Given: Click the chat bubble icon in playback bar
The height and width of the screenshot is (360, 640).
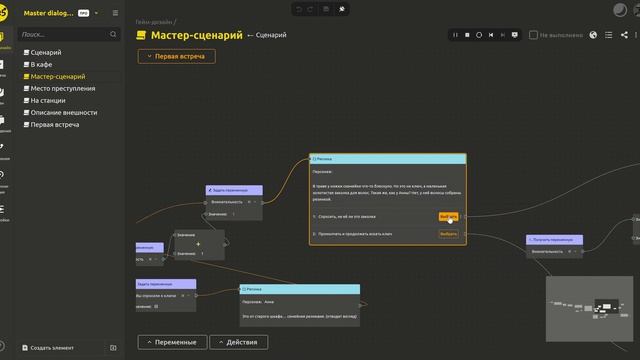Looking at the screenshot, I should click(515, 35).
